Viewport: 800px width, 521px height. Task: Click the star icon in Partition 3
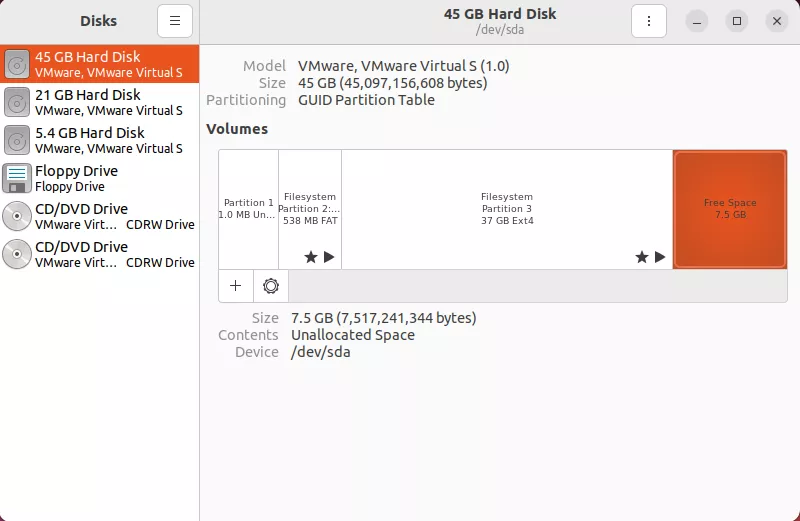642,257
